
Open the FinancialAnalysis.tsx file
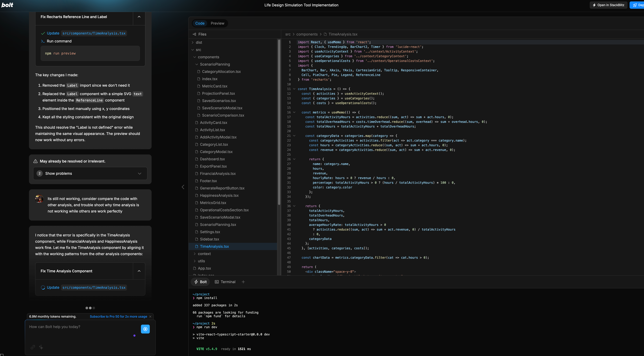pos(217,173)
